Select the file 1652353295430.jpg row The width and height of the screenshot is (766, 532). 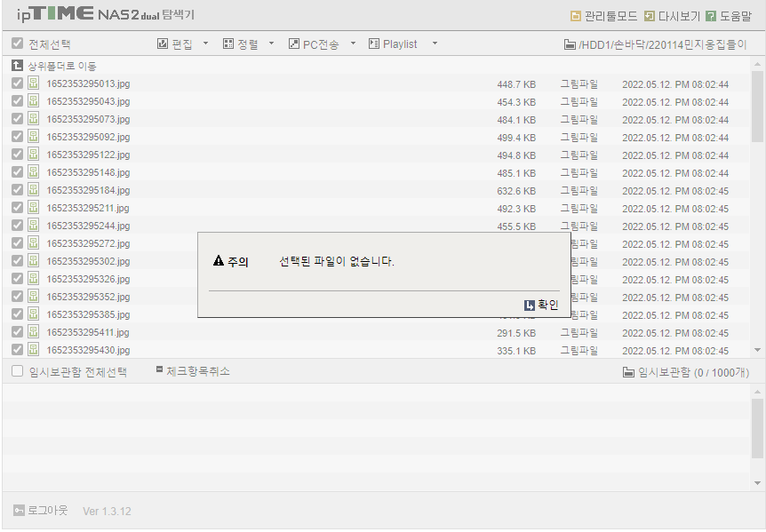point(375,350)
